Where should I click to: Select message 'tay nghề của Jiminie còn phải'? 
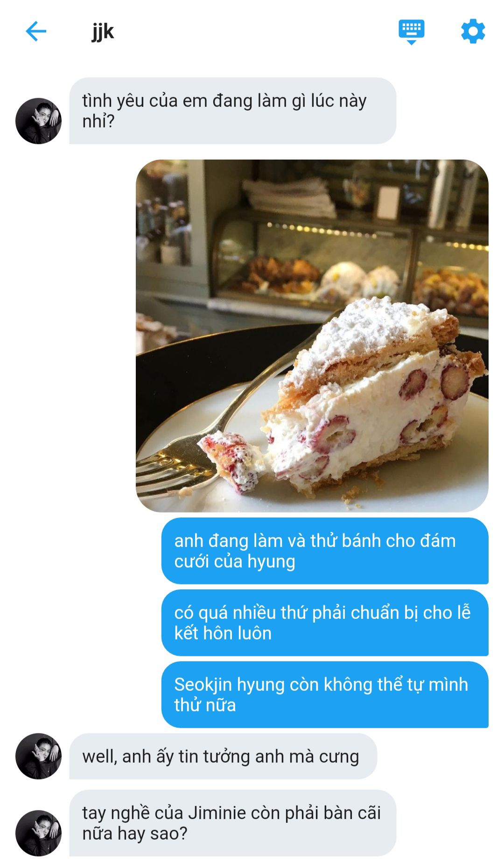[x=232, y=823]
